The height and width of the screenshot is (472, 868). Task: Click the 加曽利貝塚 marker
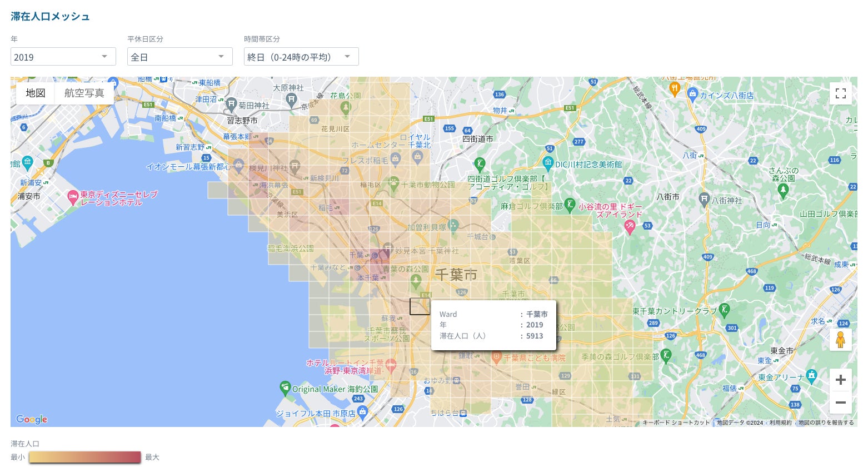click(453, 226)
